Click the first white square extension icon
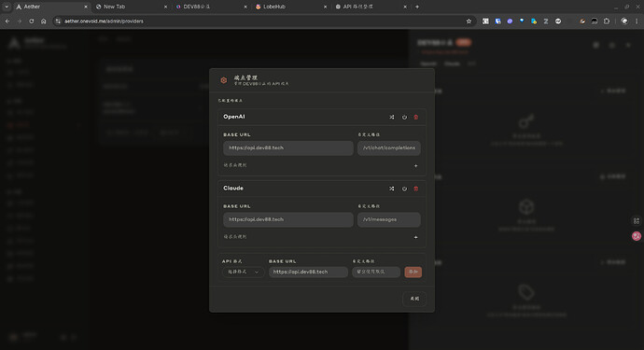This screenshot has height=350, width=644. coord(485,21)
